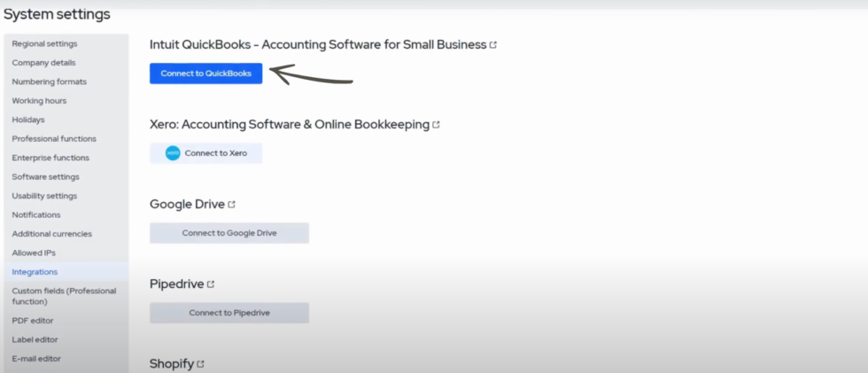This screenshot has height=373, width=868.
Task: Open the E-mail editor settings
Action: pyautogui.click(x=36, y=359)
